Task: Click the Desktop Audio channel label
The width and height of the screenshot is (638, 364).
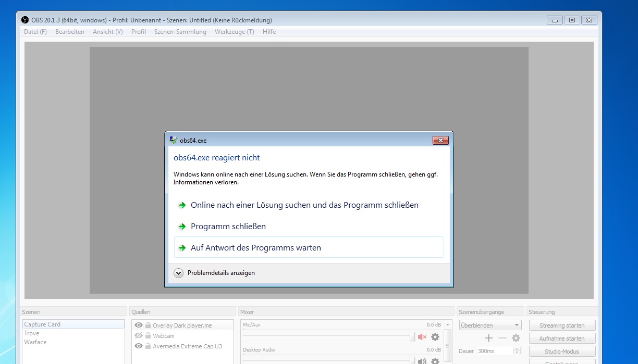Action: pos(257,350)
